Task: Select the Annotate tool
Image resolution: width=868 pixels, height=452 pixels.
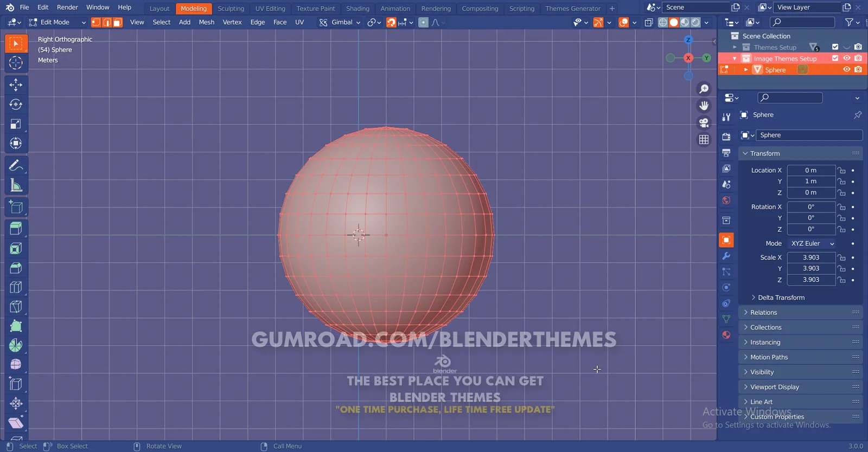Action: click(x=16, y=165)
